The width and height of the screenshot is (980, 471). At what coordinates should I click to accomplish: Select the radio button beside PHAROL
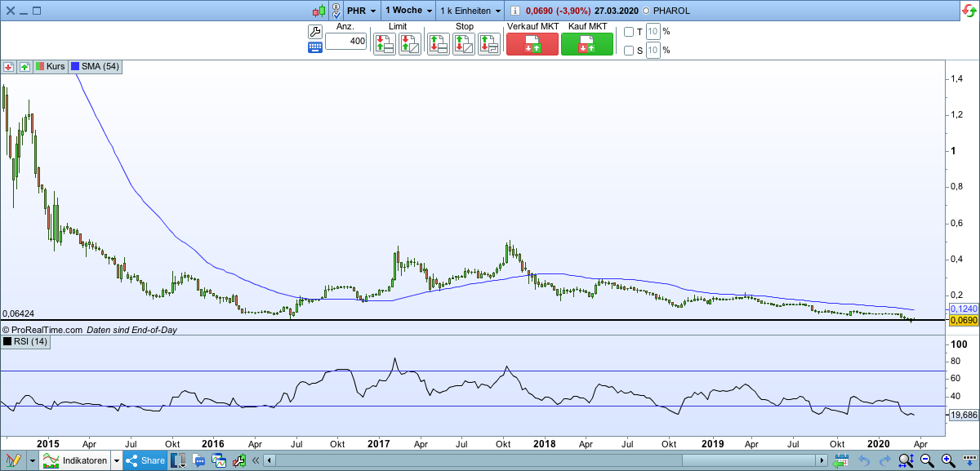647,11
